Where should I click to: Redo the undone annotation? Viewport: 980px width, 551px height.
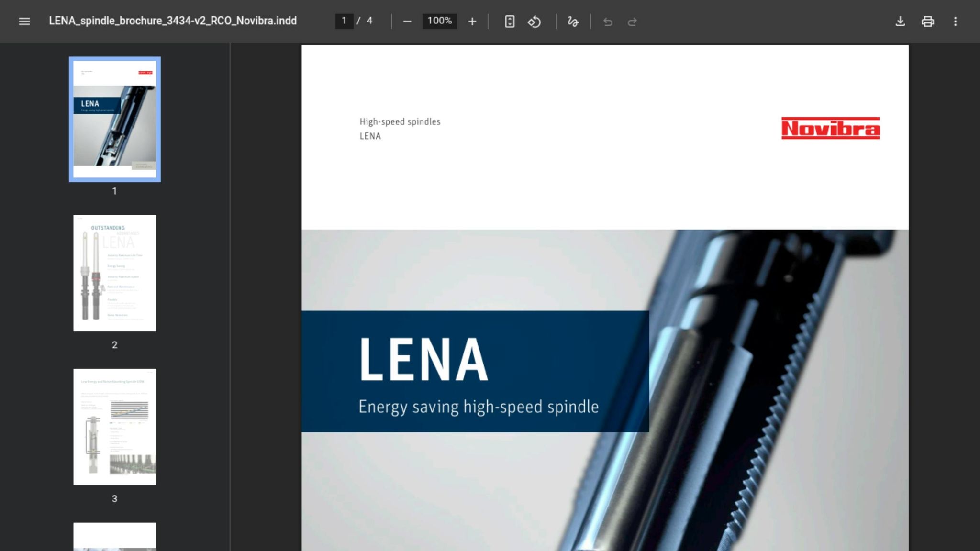click(x=633, y=21)
